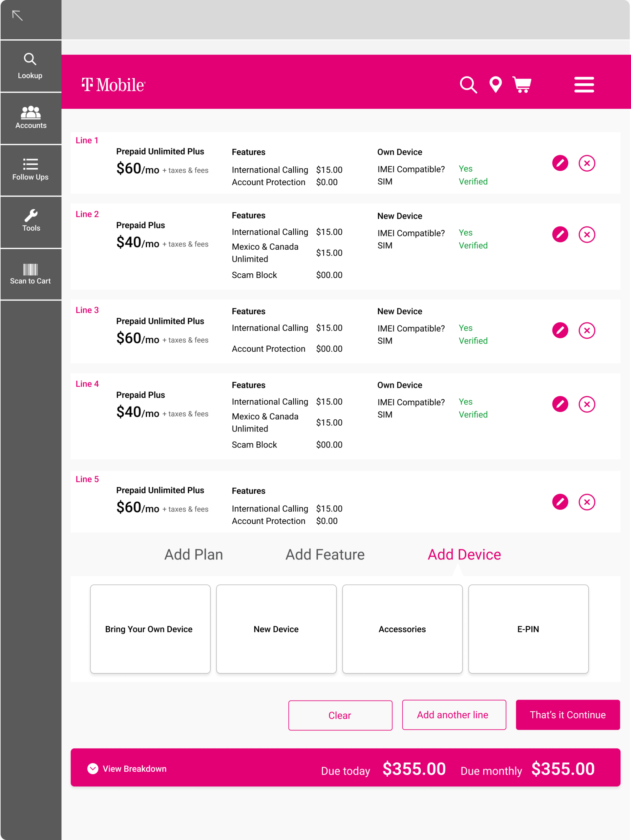Screen dimensions: 631x840
Task: Remove Line 5 with X icon
Action: pos(587,502)
